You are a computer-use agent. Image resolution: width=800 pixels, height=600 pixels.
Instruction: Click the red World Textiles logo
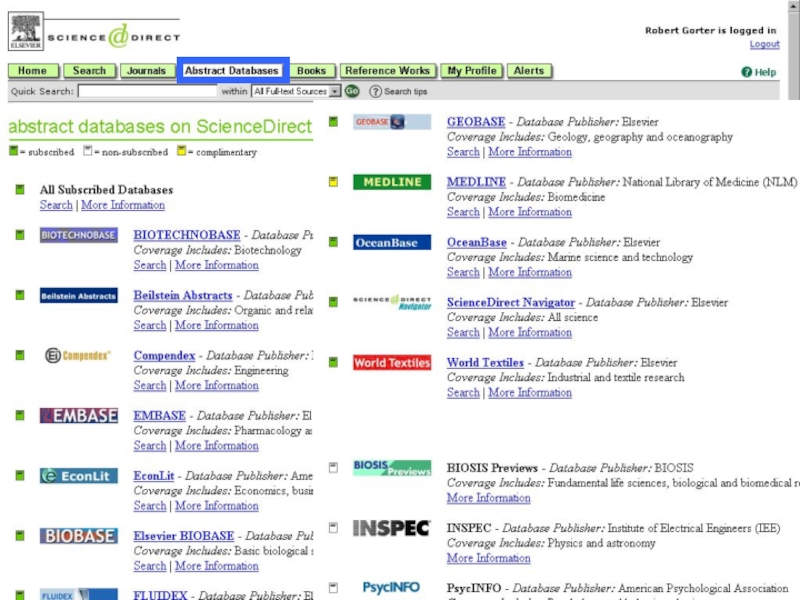pos(392,362)
